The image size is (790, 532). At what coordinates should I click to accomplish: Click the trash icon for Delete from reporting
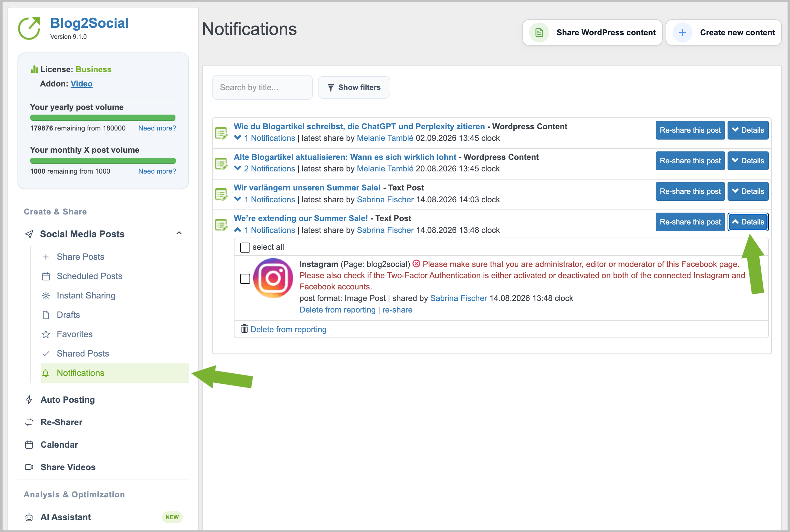coord(244,329)
